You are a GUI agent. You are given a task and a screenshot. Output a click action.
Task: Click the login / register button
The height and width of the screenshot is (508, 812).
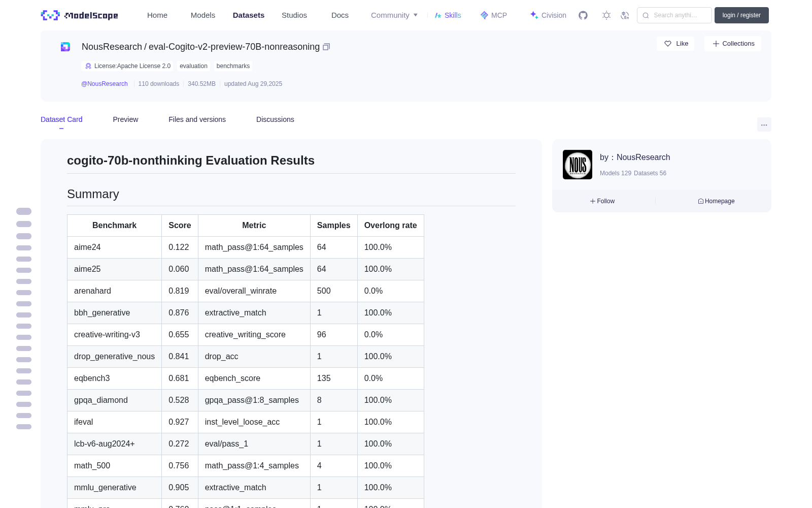coord(741,15)
